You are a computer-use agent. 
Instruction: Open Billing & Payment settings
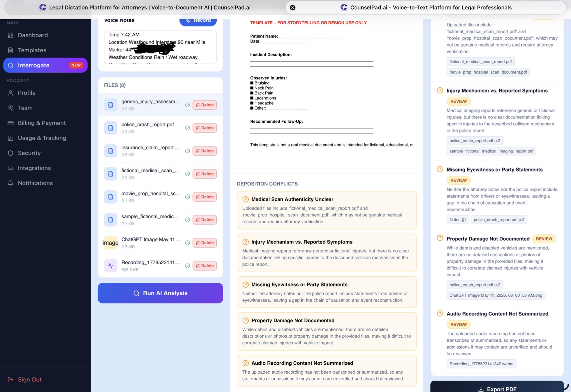[42, 123]
